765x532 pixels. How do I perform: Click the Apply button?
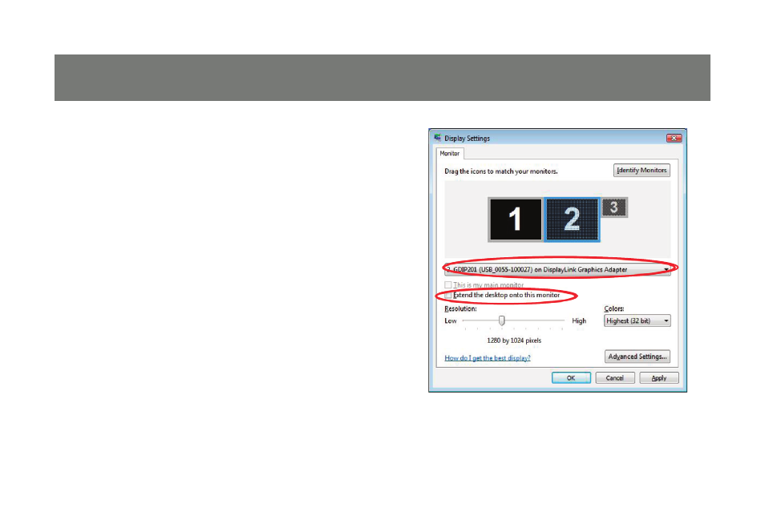click(658, 378)
